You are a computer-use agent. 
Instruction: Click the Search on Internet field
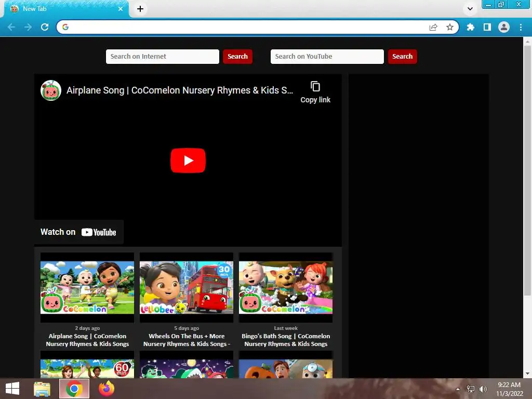click(163, 56)
